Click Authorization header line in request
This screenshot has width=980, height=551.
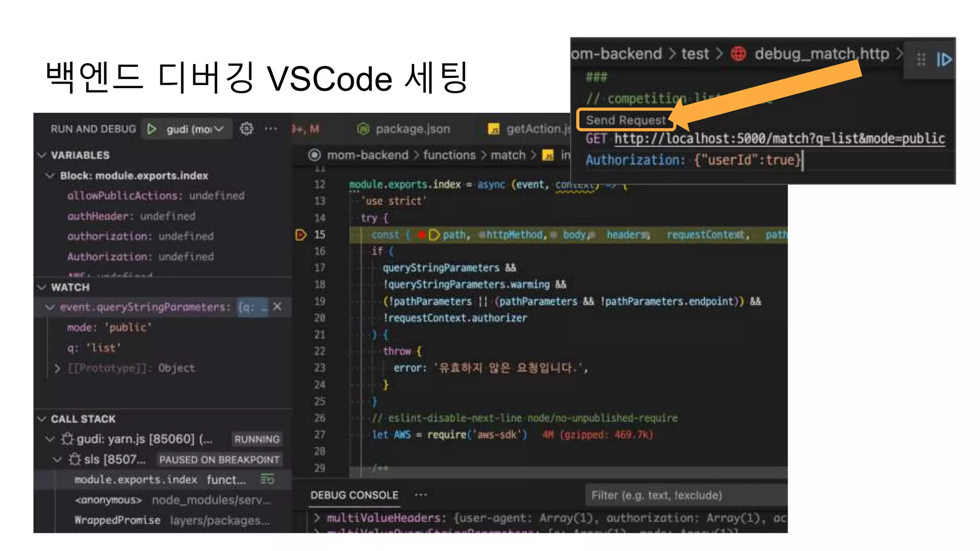[693, 160]
